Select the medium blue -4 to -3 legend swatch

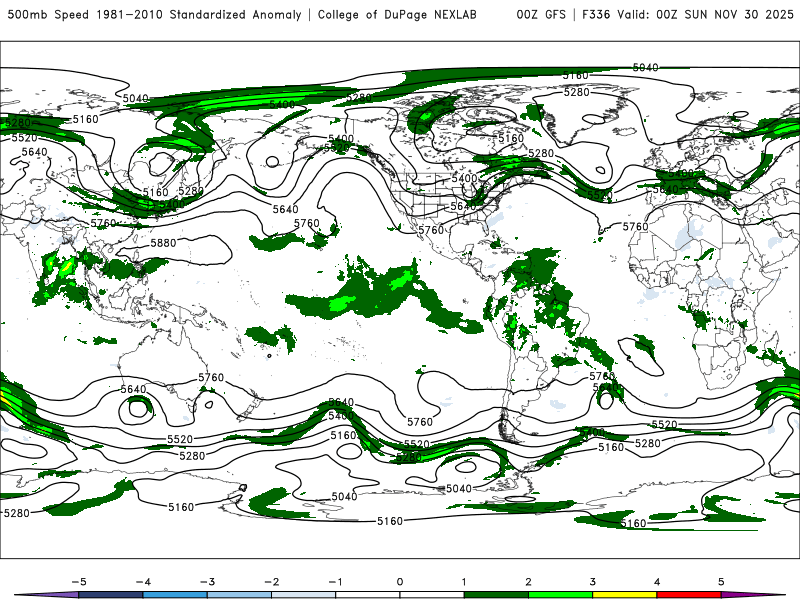tap(175, 595)
